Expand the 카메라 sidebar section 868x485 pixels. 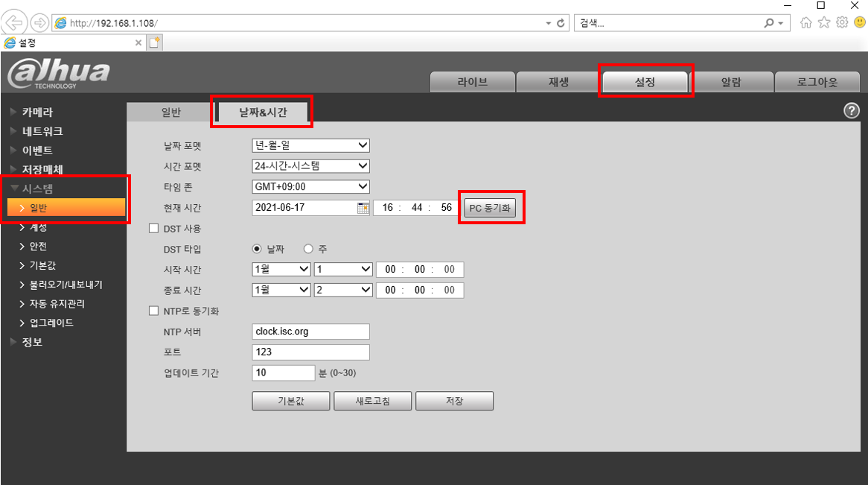tap(37, 112)
